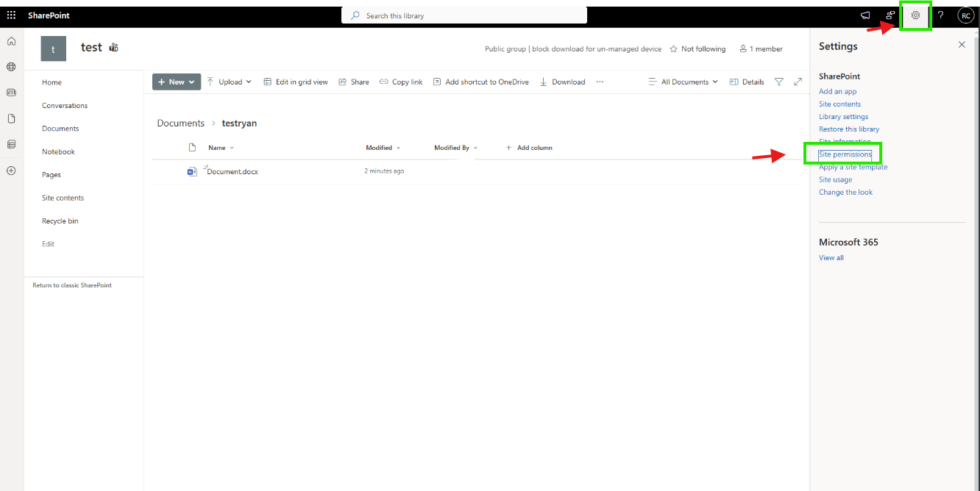Viewport: 980px width, 491px height.
Task: Open Site usage link
Action: point(835,180)
